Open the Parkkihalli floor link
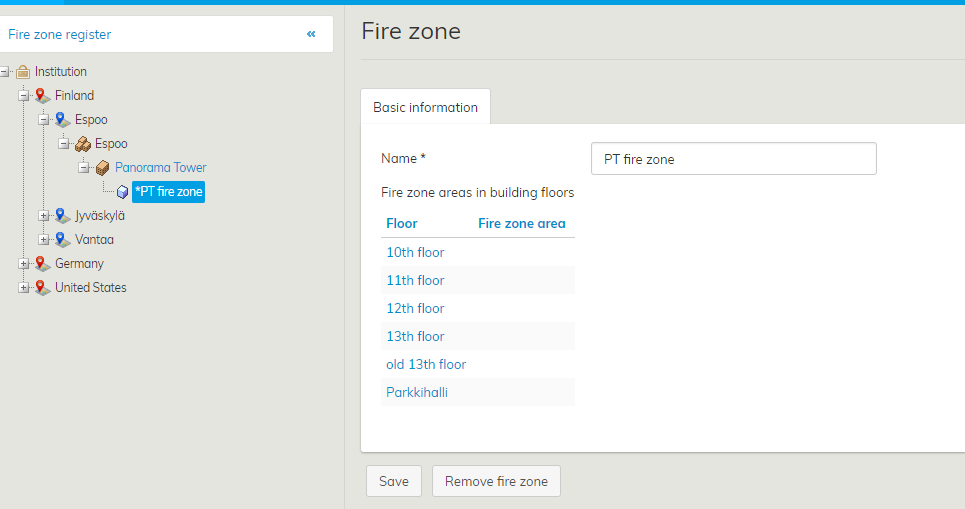The image size is (965, 509). [417, 392]
